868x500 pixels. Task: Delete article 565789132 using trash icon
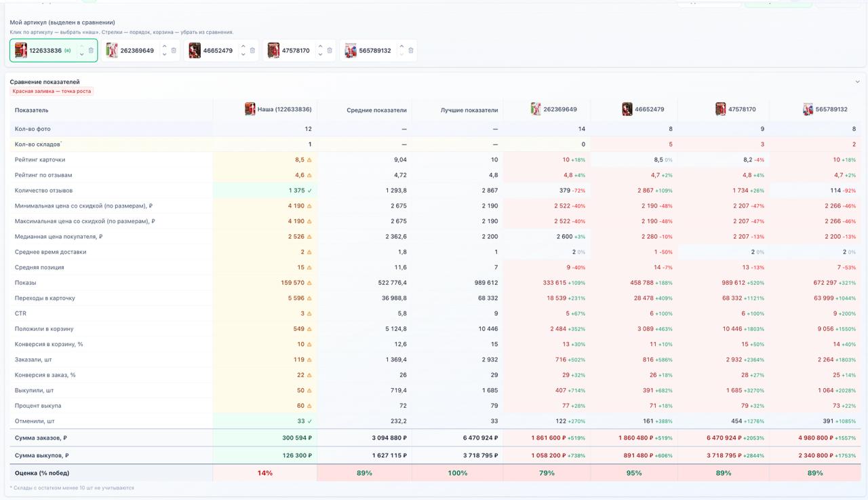pyautogui.click(x=411, y=50)
